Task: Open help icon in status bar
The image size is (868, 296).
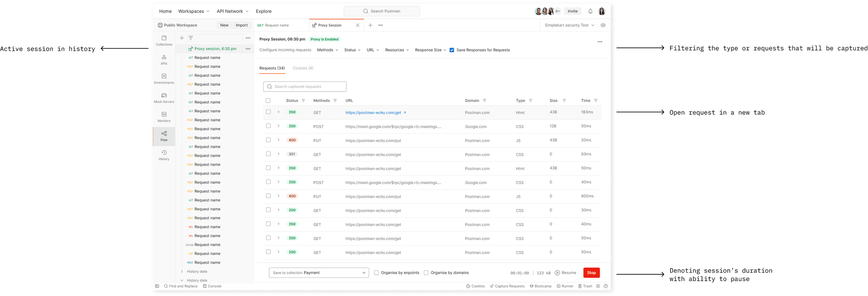Action: pos(606,286)
